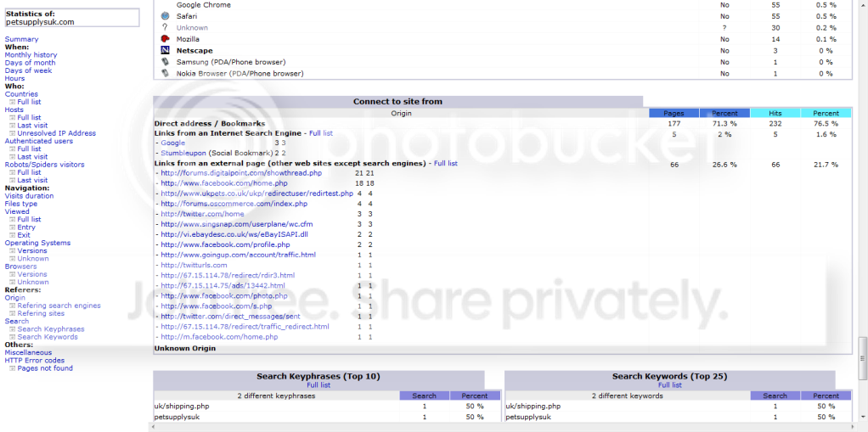This screenshot has height=432, width=868.
Task: Open Search Keywords sidebar link
Action: pos(48,337)
